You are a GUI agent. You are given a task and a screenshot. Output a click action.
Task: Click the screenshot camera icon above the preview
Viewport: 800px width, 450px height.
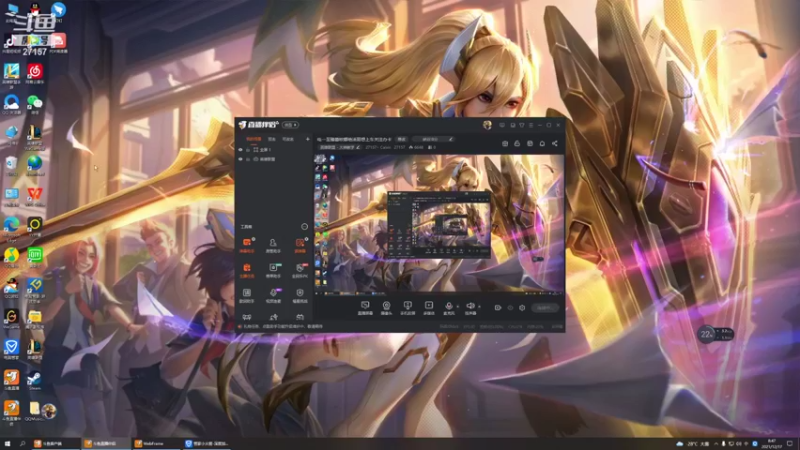pos(505,144)
